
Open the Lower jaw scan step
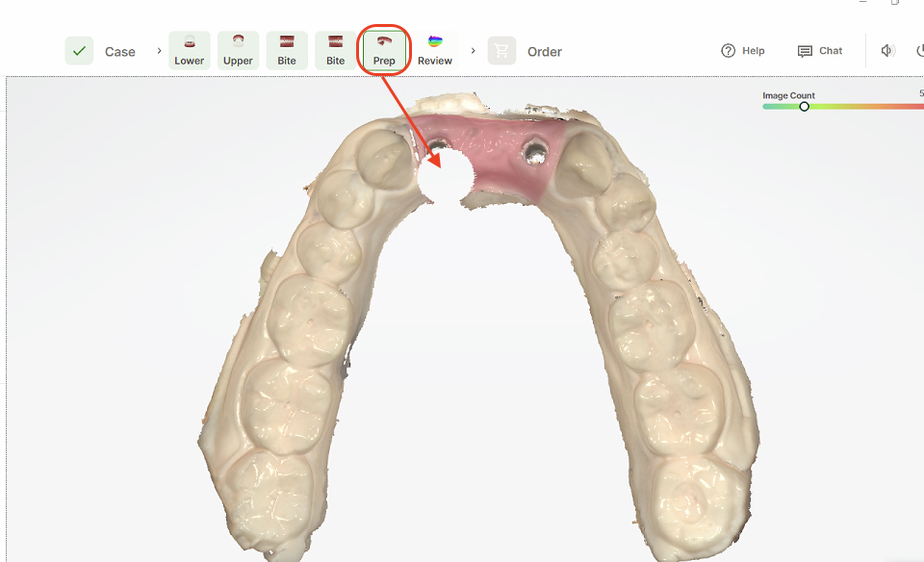190,50
